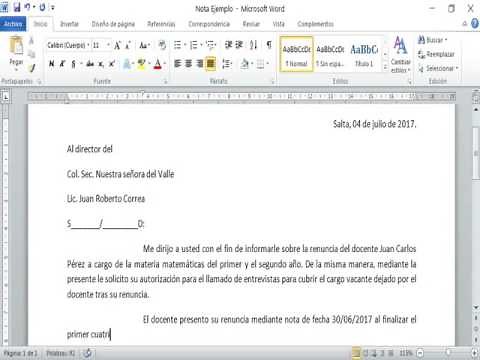The height and width of the screenshot is (360, 480).
Task: Check proofing errors icon in status bar
Action: [88, 353]
